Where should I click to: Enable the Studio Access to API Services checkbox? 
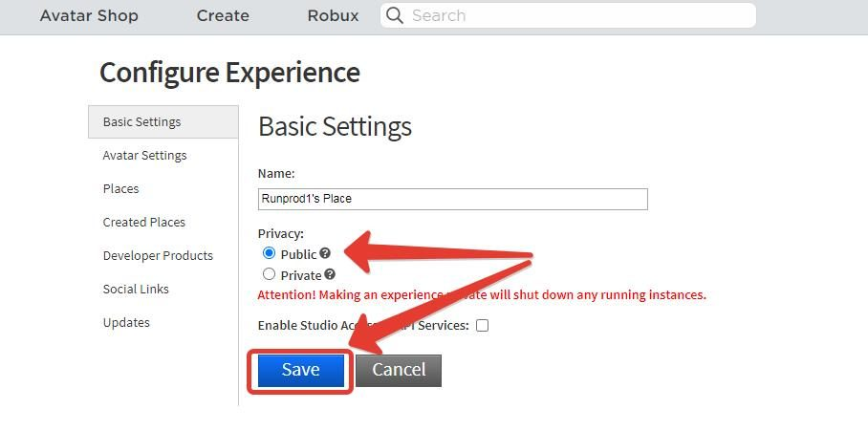pyautogui.click(x=482, y=325)
